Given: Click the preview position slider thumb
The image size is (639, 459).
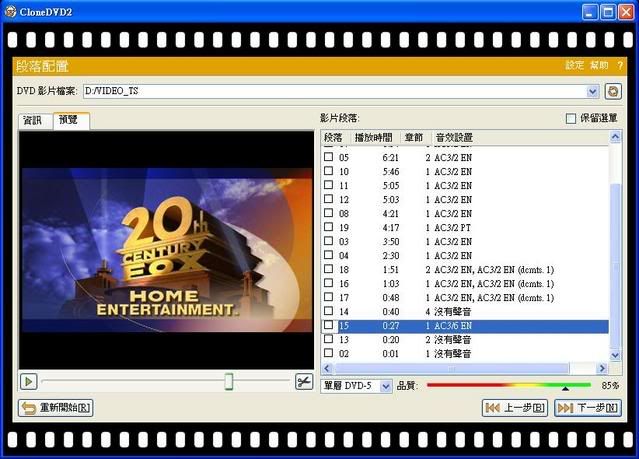Looking at the screenshot, I should (229, 382).
